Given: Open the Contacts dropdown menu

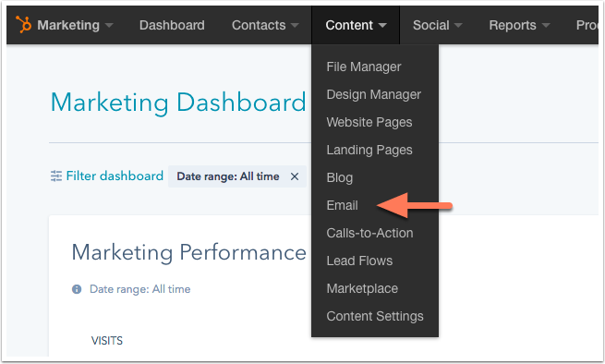Looking at the screenshot, I should click(x=265, y=25).
